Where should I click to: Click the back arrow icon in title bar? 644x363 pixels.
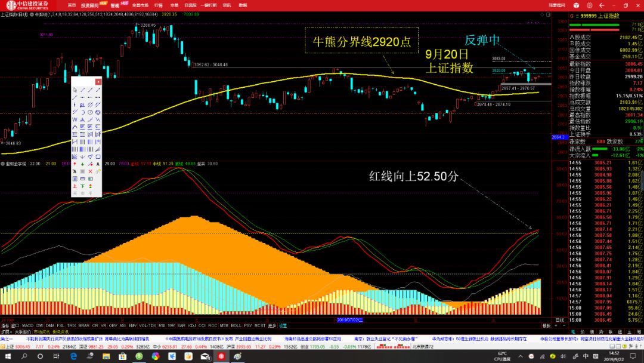tap(602, 5)
